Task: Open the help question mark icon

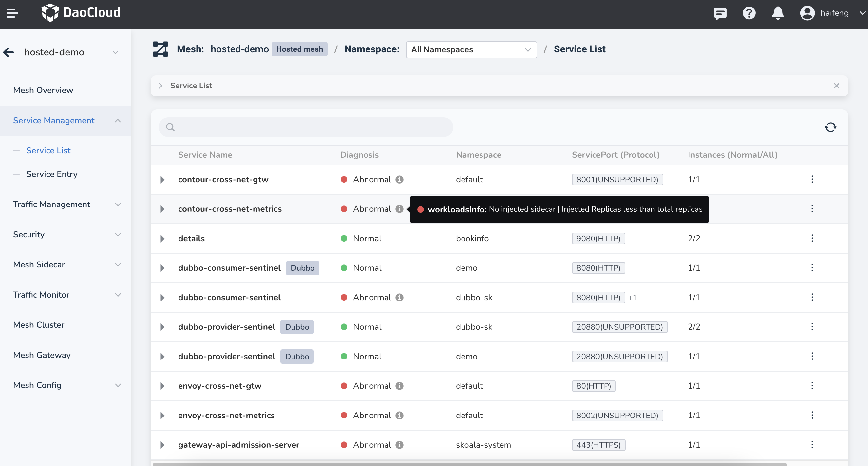Action: 749,13
